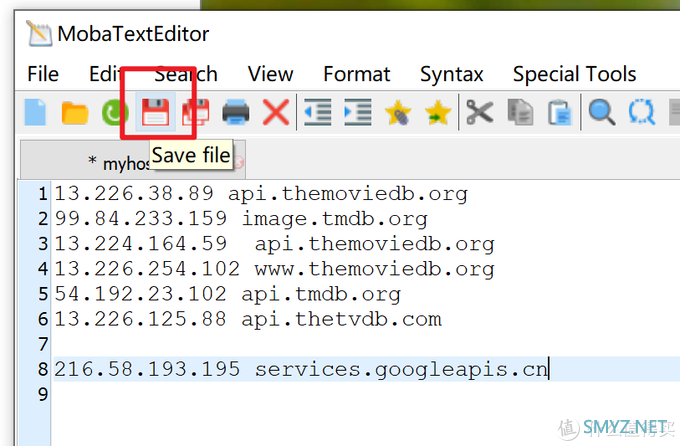This screenshot has width=680, height=446.
Task: Click line 3 text 13.224.164.59
Action: pyautogui.click(x=141, y=244)
